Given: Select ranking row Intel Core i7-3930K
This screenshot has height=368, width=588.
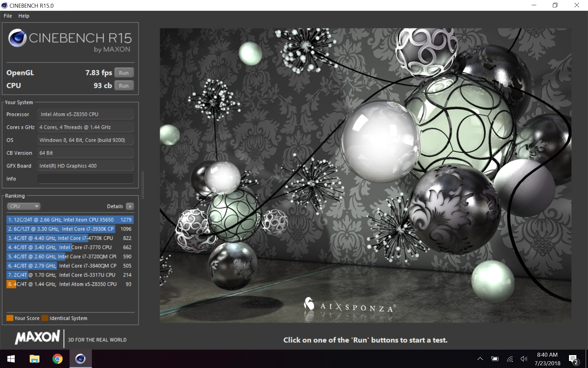Looking at the screenshot, I should click(70, 229).
